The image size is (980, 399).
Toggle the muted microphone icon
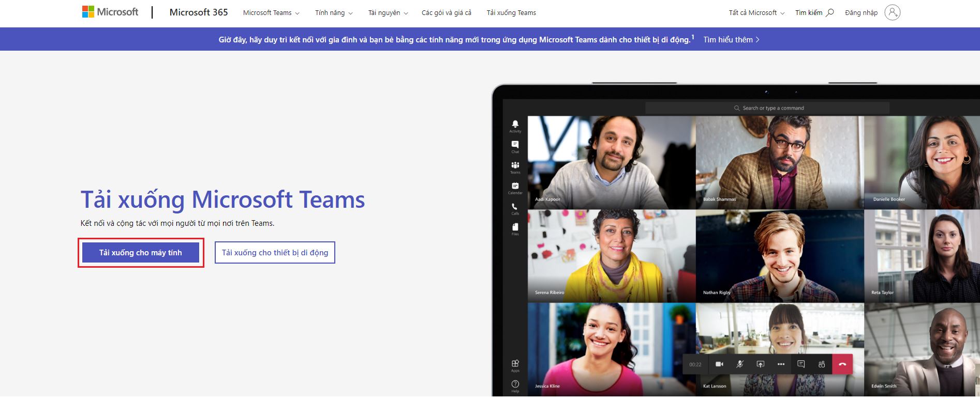(x=740, y=364)
